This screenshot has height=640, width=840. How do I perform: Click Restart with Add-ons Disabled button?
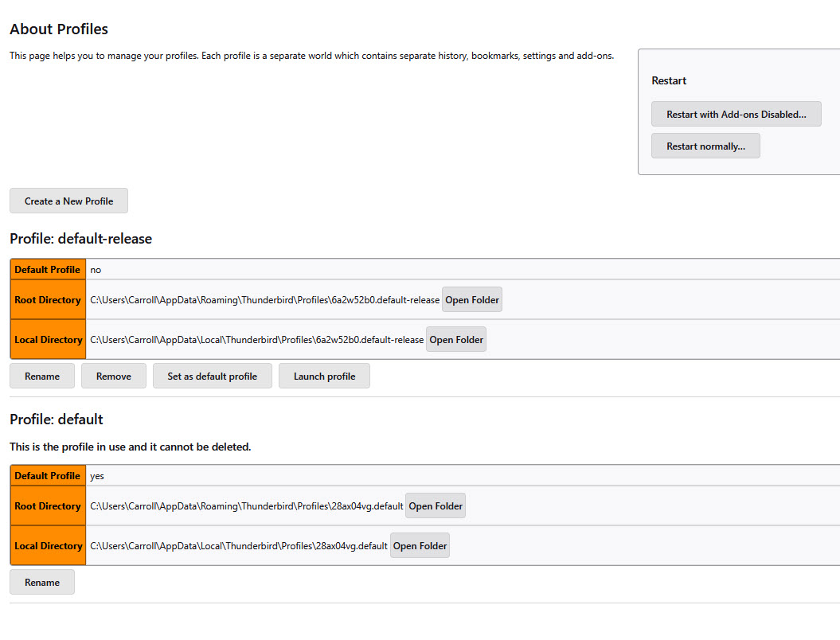(736, 114)
